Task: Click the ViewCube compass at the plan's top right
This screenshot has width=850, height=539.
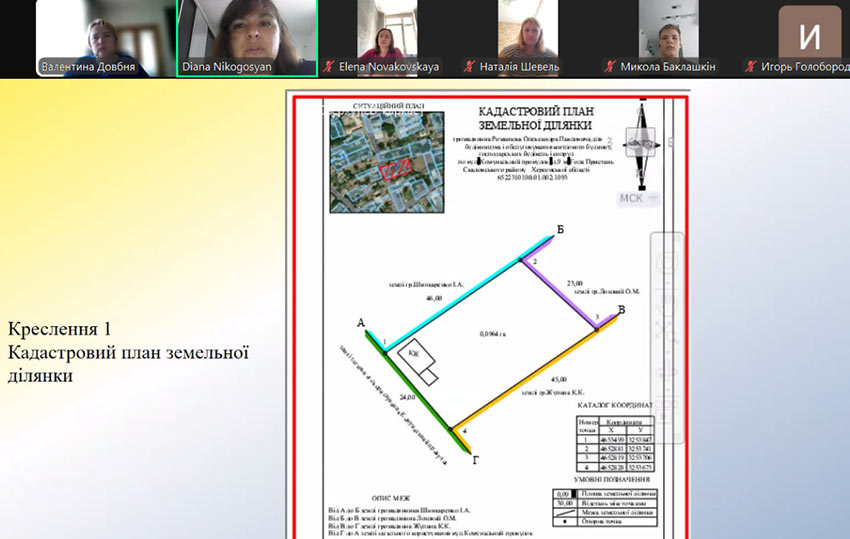Action: coord(639,146)
